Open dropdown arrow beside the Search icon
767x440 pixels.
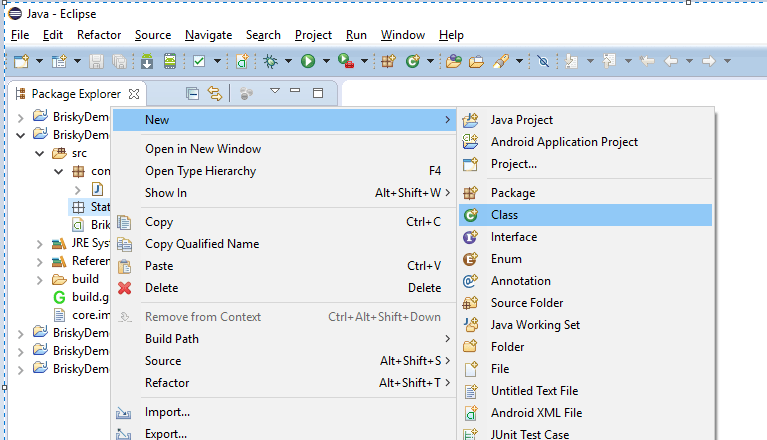[519, 62]
